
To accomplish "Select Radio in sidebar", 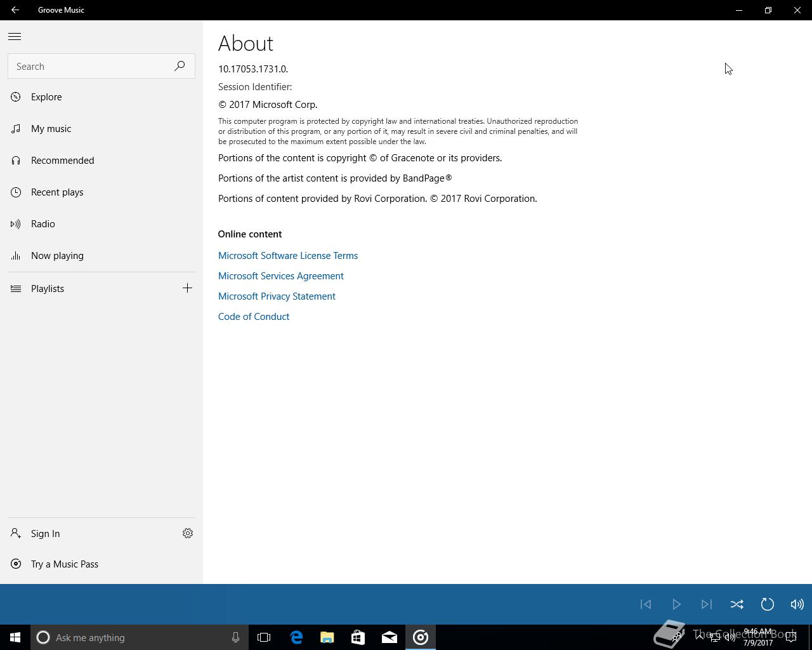I will [101, 224].
